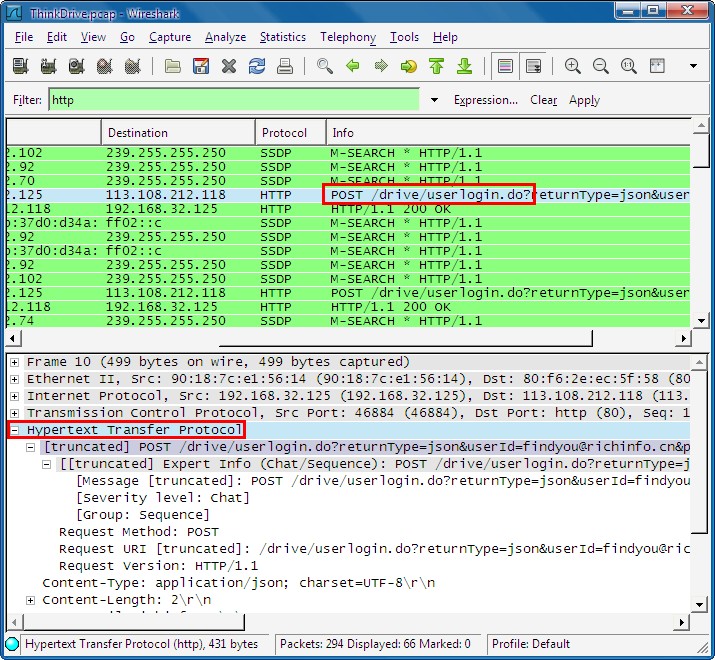Screen dimensions: 715x660
Task: Open the Telephony menu
Action: click(x=348, y=37)
